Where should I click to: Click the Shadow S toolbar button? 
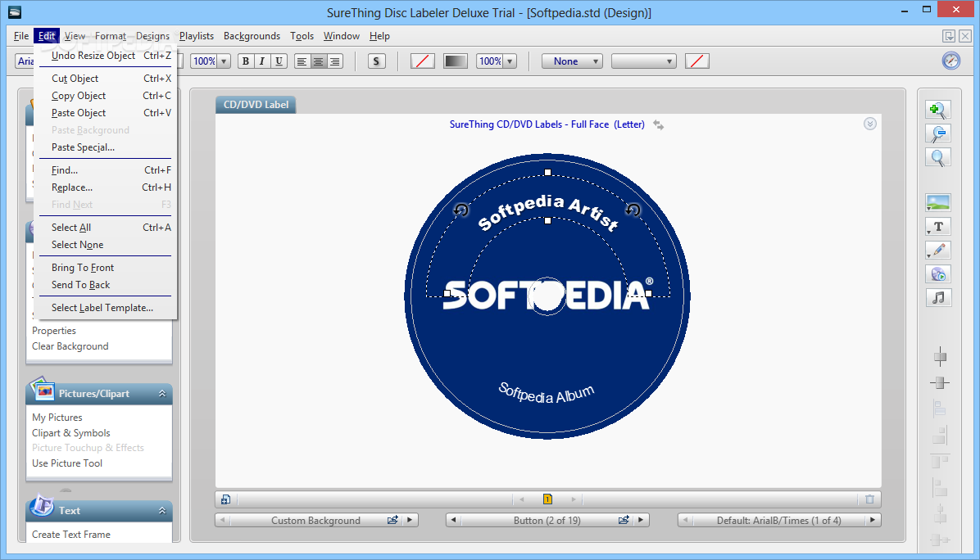376,61
